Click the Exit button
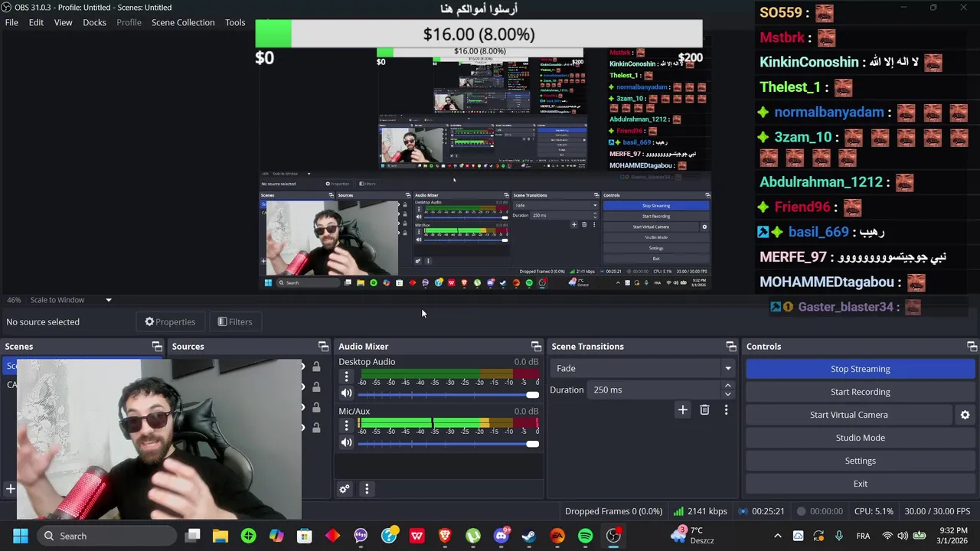The width and height of the screenshot is (980, 551). coord(861,484)
